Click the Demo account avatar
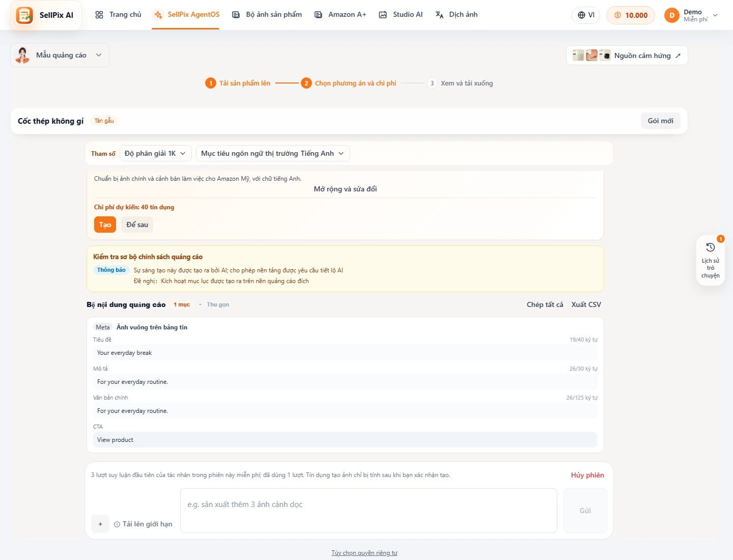The image size is (733, 560). [672, 15]
